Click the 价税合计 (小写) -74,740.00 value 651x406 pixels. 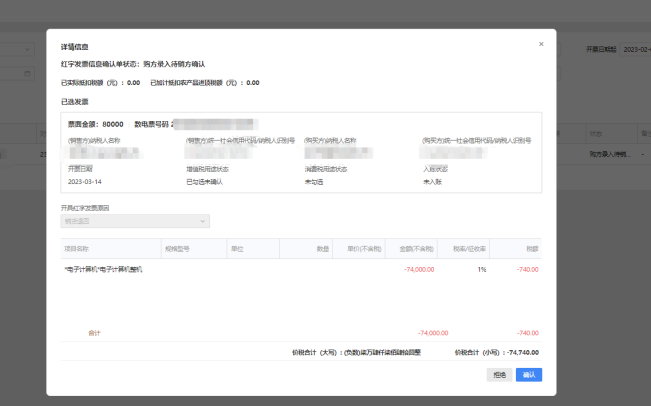pos(523,352)
